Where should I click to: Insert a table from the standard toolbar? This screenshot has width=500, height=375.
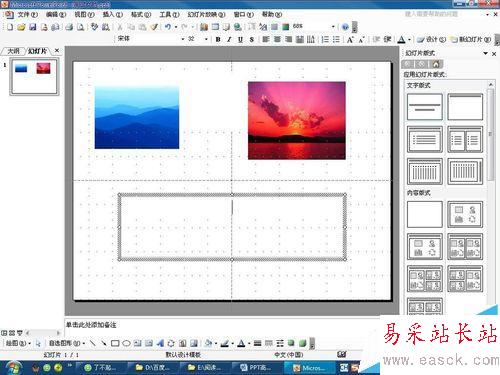[215, 27]
